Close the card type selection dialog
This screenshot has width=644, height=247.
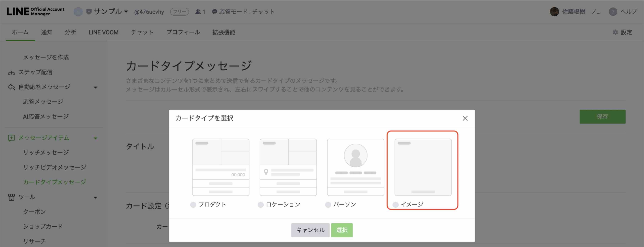[x=465, y=118]
